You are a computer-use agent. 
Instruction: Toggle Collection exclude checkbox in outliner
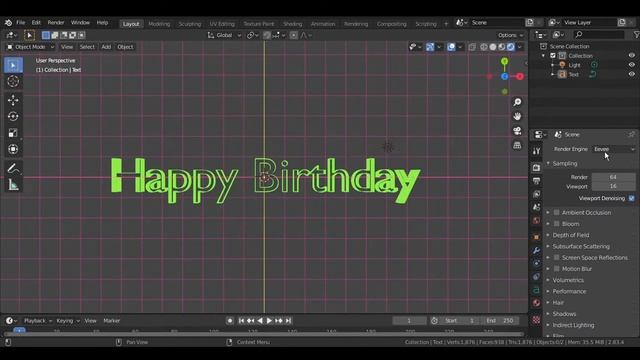pos(553,56)
